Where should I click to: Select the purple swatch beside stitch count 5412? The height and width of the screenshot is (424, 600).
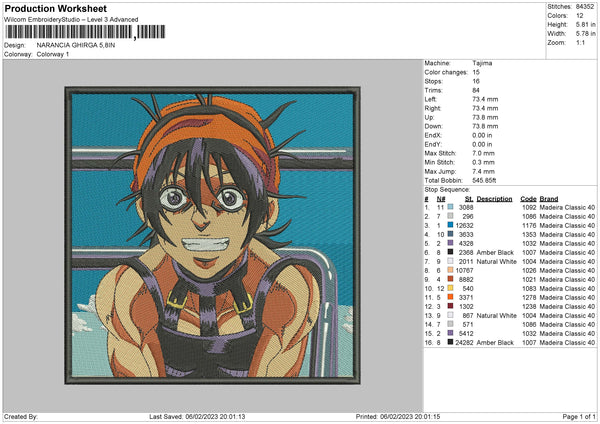(450, 333)
